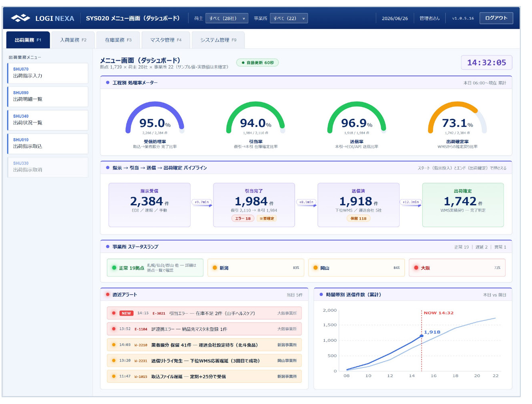
Task: Click the 14:32:05 clock display
Action: pyautogui.click(x=486, y=63)
